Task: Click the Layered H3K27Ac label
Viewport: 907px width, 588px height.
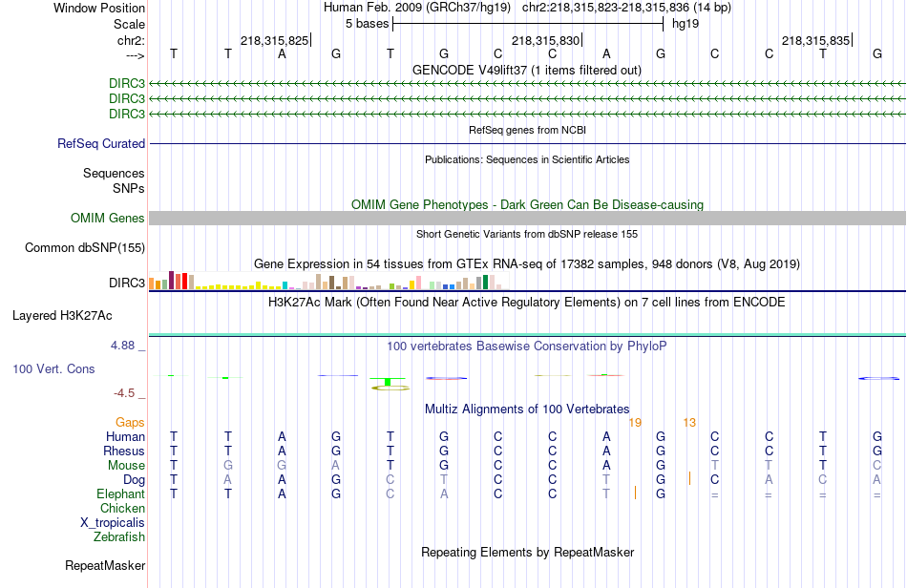Action: [x=62, y=316]
